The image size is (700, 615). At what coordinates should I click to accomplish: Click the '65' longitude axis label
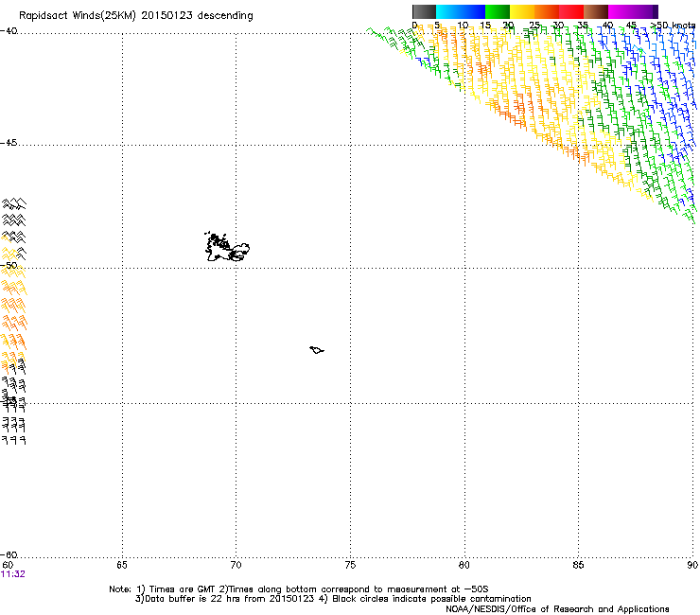[x=122, y=565]
